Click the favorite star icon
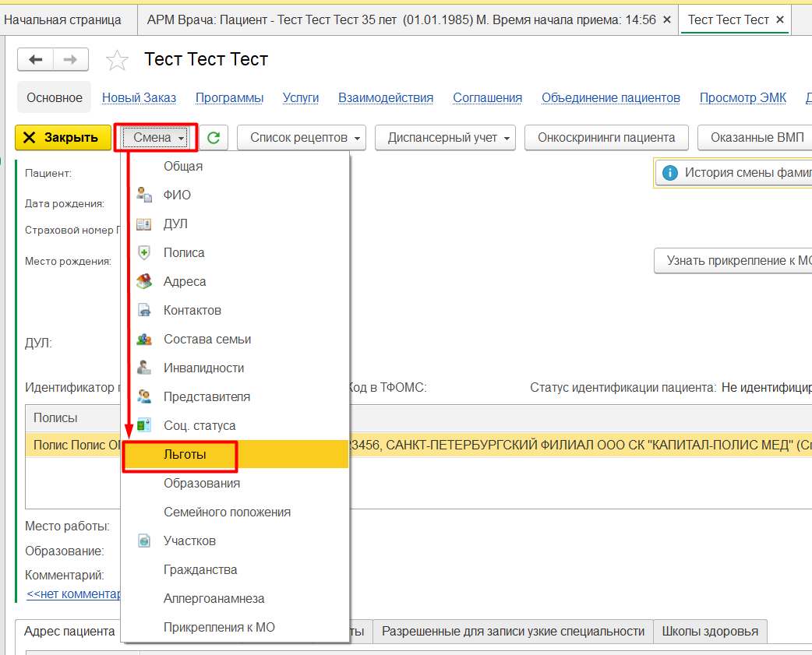 [117, 60]
